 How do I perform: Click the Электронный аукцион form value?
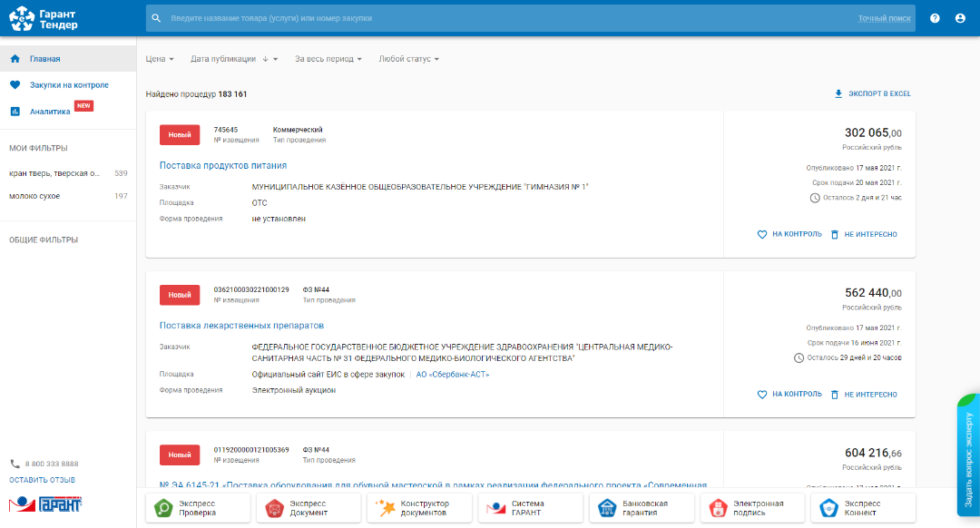pyautogui.click(x=294, y=390)
